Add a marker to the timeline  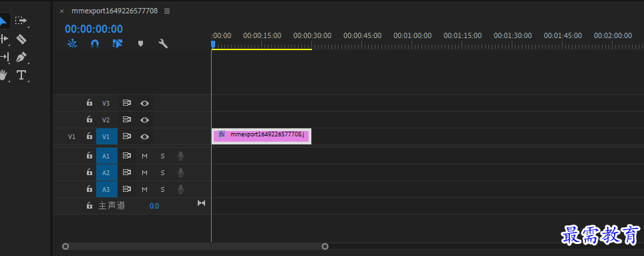pos(140,43)
